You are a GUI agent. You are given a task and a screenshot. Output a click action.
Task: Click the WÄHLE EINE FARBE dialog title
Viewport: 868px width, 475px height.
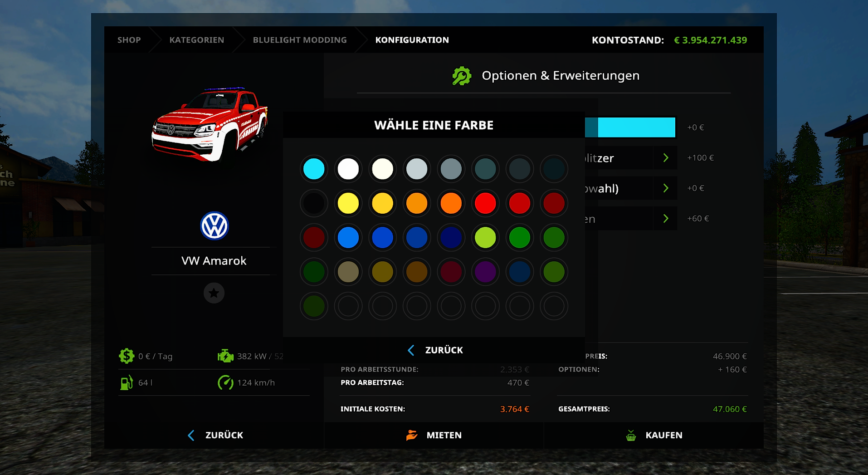click(434, 125)
